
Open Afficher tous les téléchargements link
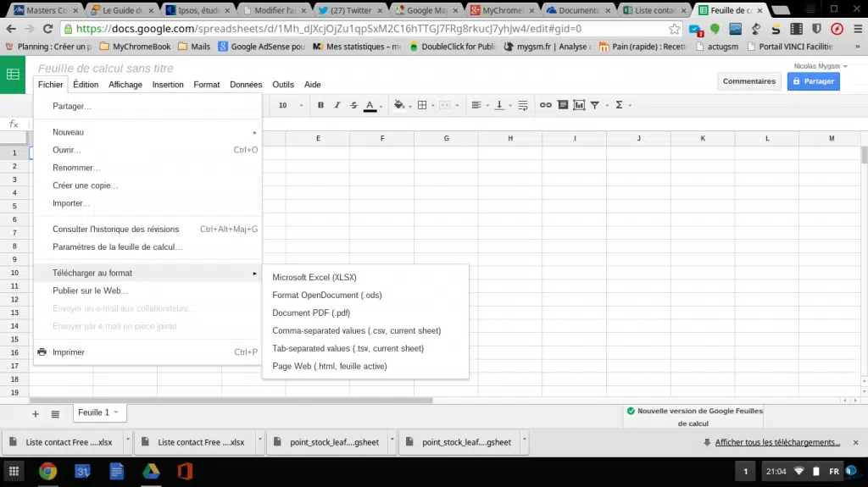click(777, 442)
